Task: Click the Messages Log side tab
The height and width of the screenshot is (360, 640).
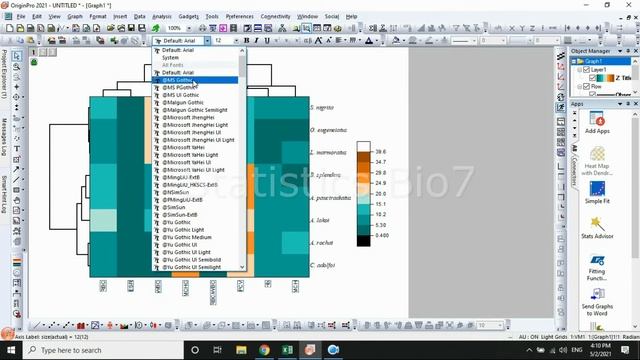Action: pyautogui.click(x=4, y=137)
